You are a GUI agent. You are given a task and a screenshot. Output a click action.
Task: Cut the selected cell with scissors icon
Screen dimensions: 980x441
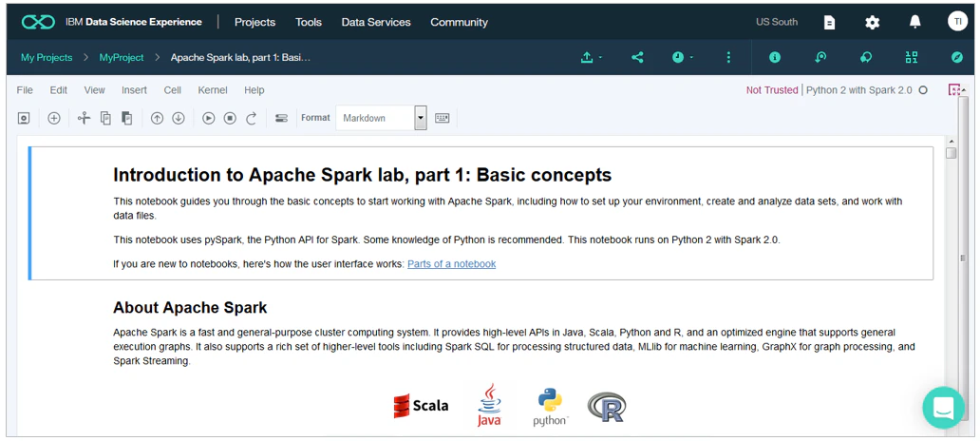coord(84,118)
